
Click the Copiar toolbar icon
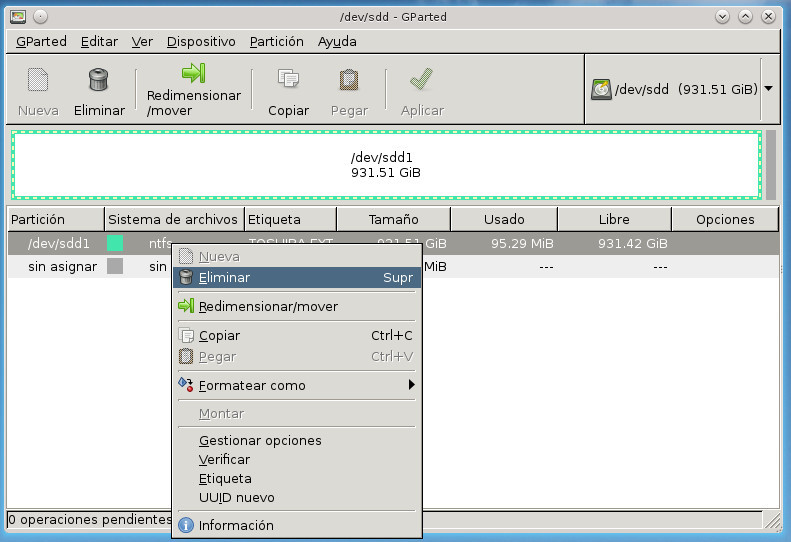(288, 79)
